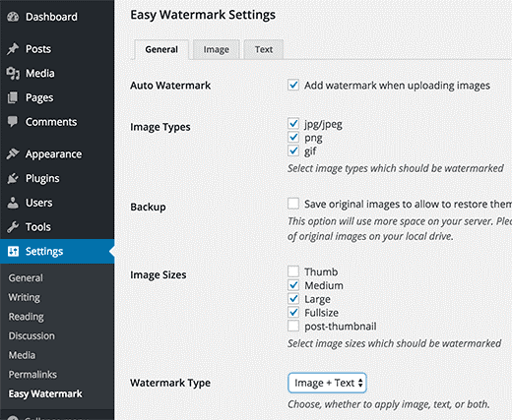Click the Watermark Type label
Image resolution: width=512 pixels, height=420 pixels.
(x=170, y=383)
